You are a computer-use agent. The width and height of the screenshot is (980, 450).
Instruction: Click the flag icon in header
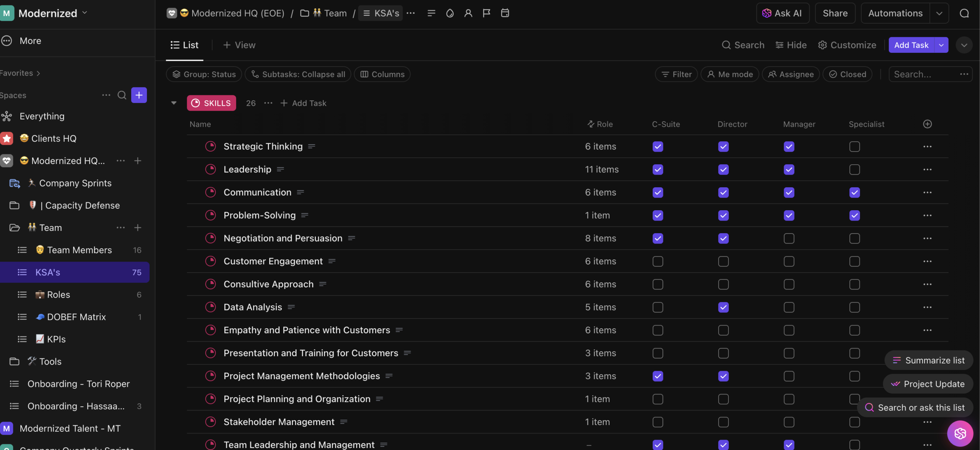486,13
